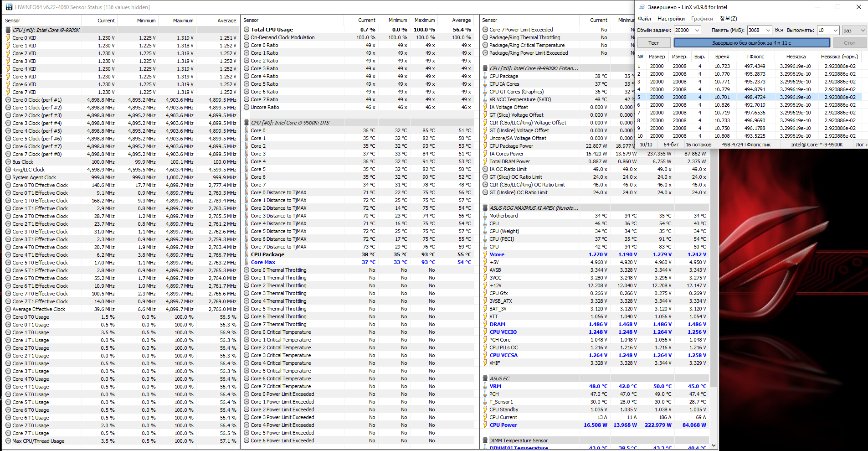This screenshot has width=868, height=451.
Task: Select the "Core 5 Critical Temperature" row
Action: point(360,371)
